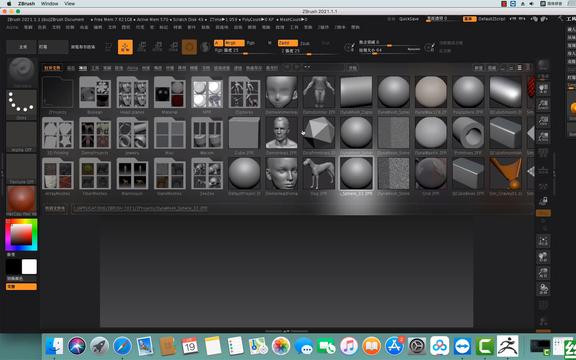
Task: Pick a hue in the color picker square
Action: pyautogui.click(x=21, y=235)
